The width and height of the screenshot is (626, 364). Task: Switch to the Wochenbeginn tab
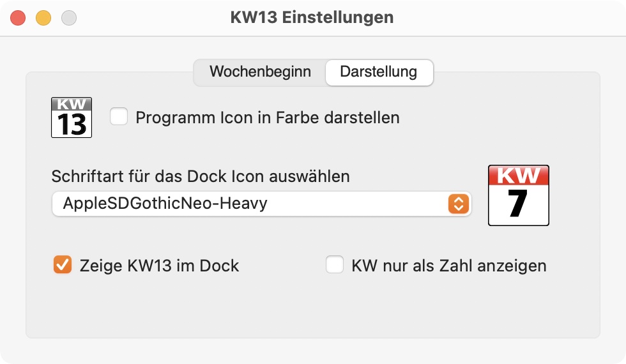[x=261, y=72]
